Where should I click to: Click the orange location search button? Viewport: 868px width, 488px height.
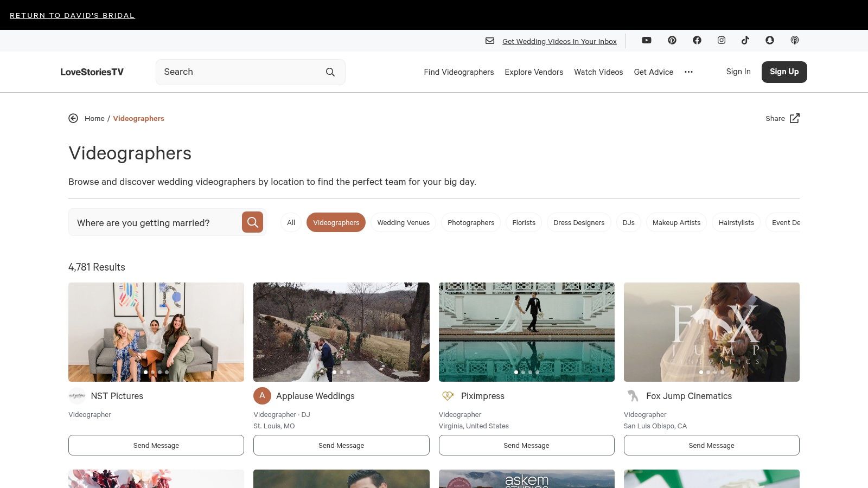pos(252,222)
